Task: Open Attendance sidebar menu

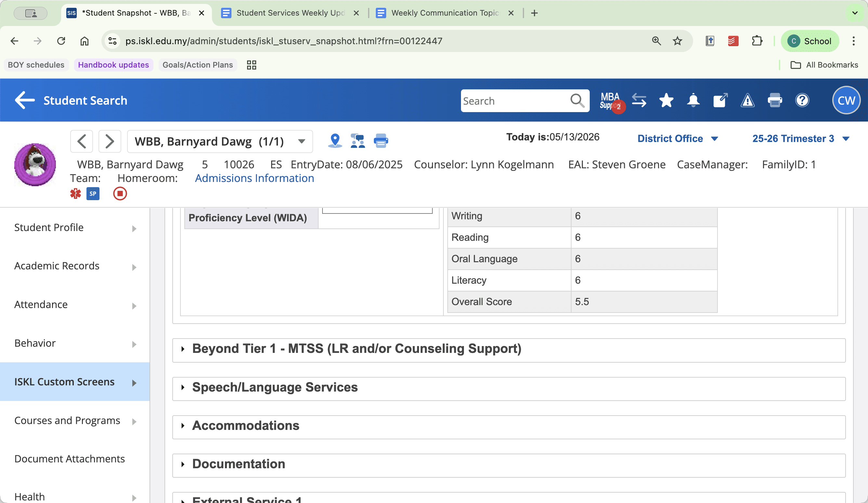Action: coord(75,305)
